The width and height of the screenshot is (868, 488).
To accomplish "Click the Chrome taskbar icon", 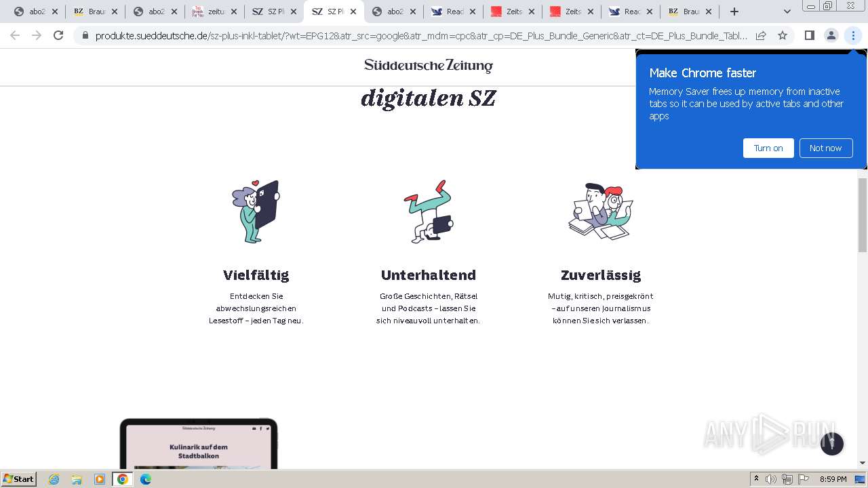I will pos(122,479).
